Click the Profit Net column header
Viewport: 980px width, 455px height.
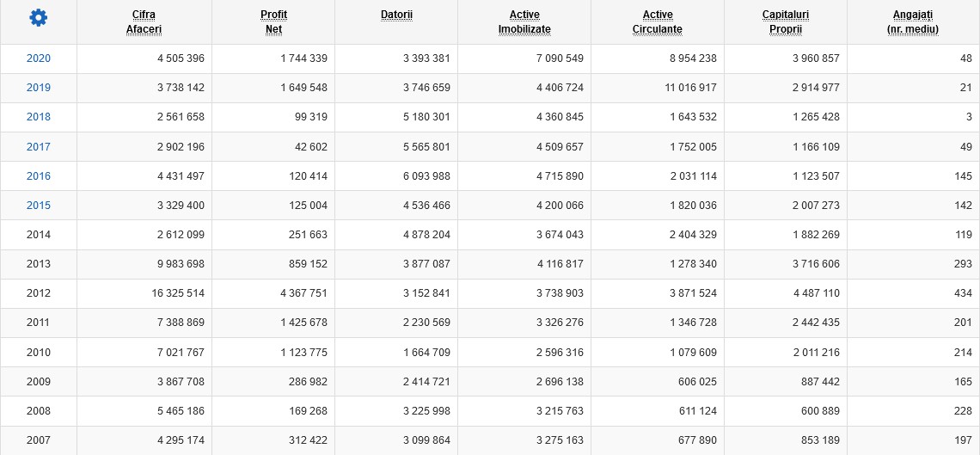pos(273,22)
